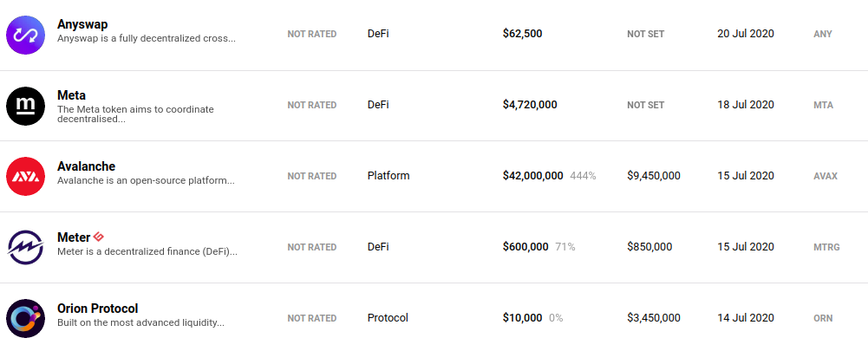Open the Meter project name link
868x351 pixels.
[74, 237]
